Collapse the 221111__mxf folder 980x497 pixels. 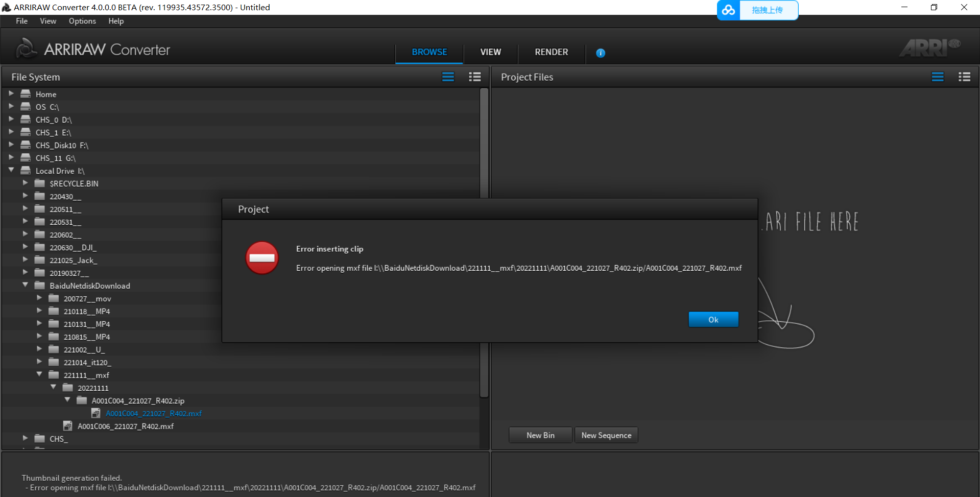(x=39, y=374)
